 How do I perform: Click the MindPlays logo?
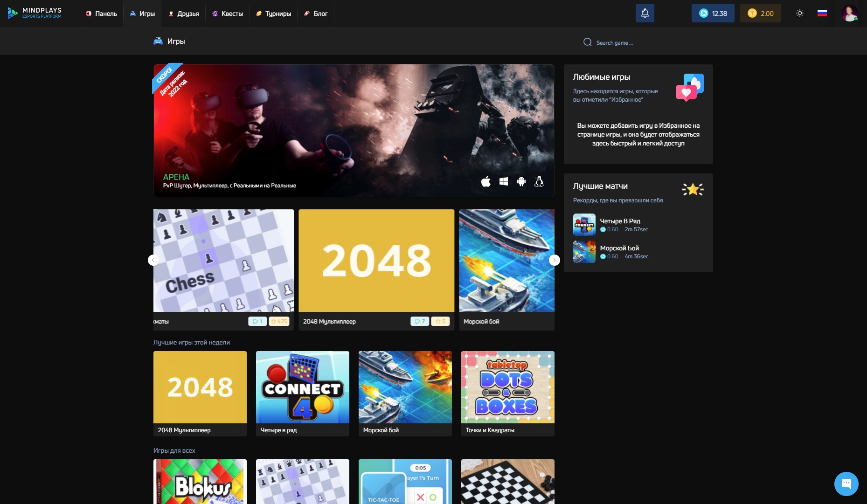[x=35, y=13]
